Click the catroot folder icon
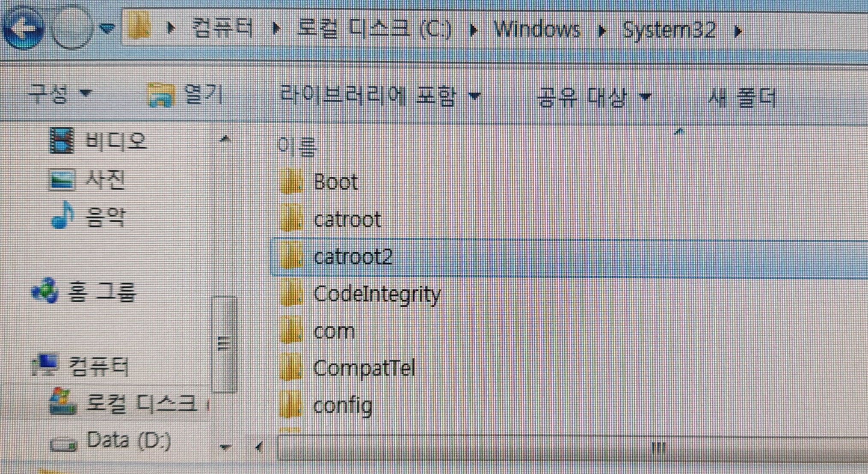The image size is (868, 474). click(x=291, y=219)
